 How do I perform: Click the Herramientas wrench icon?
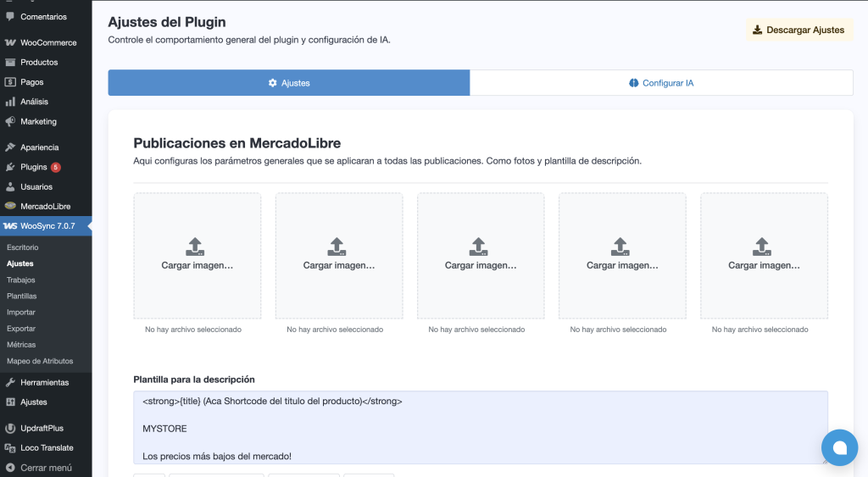[x=10, y=382]
